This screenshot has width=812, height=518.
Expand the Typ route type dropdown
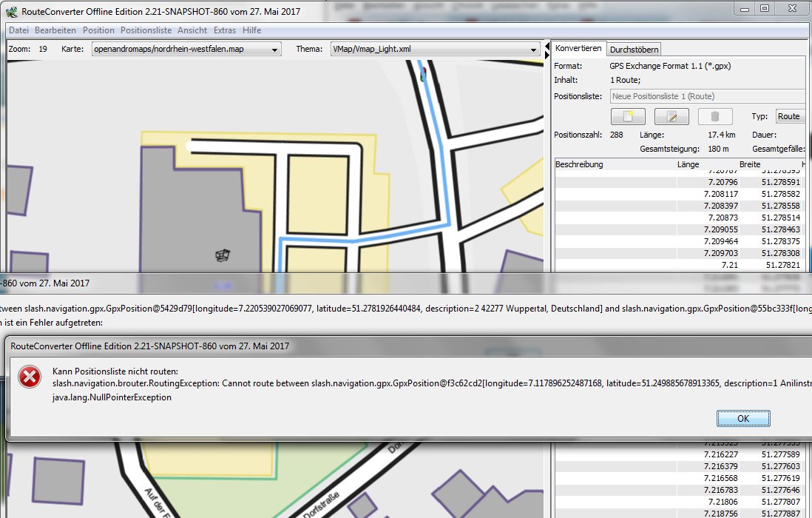[789, 116]
